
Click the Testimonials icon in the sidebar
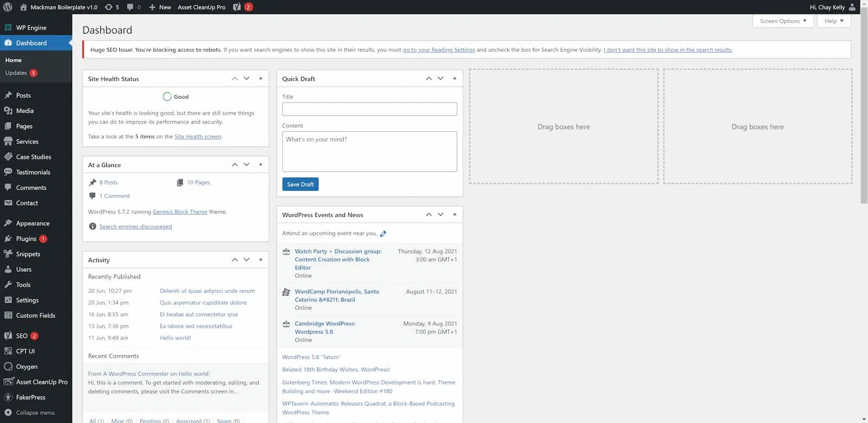coord(8,172)
